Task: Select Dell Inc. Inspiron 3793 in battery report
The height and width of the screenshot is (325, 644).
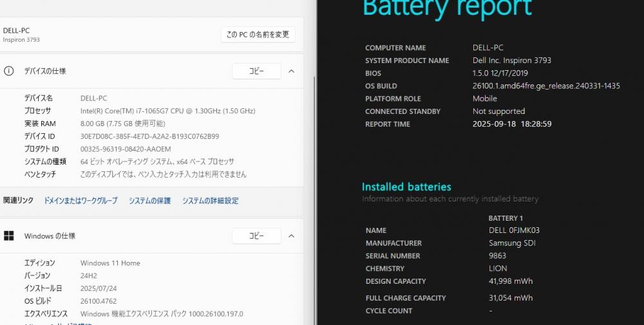Action: (x=512, y=60)
